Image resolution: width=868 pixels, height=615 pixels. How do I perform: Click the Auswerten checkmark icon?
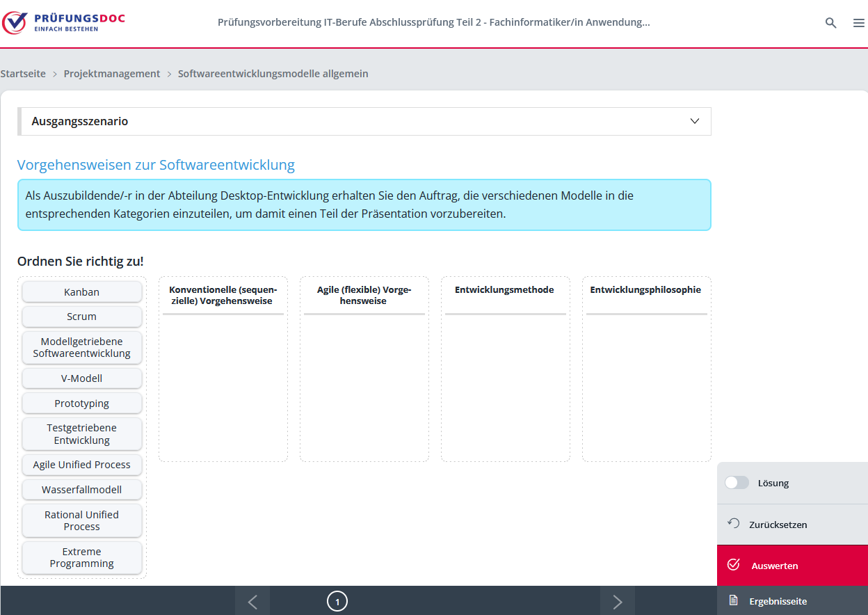click(x=733, y=565)
